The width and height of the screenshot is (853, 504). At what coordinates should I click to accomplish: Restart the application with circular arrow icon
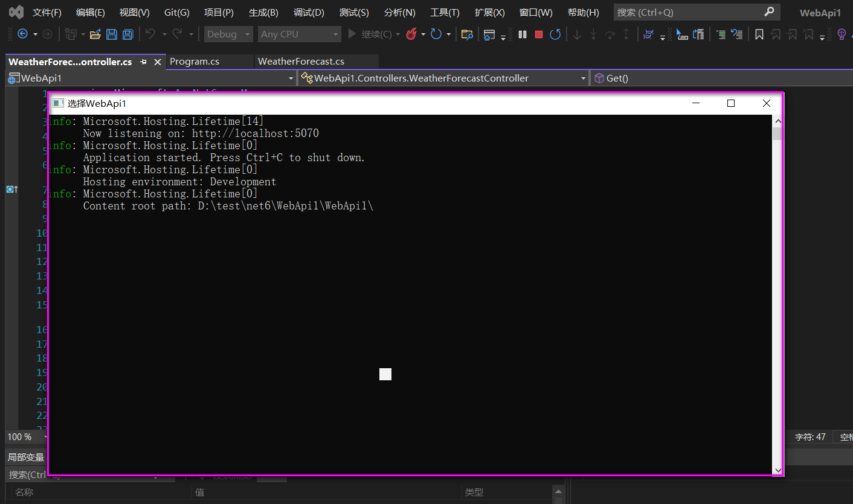click(x=555, y=34)
